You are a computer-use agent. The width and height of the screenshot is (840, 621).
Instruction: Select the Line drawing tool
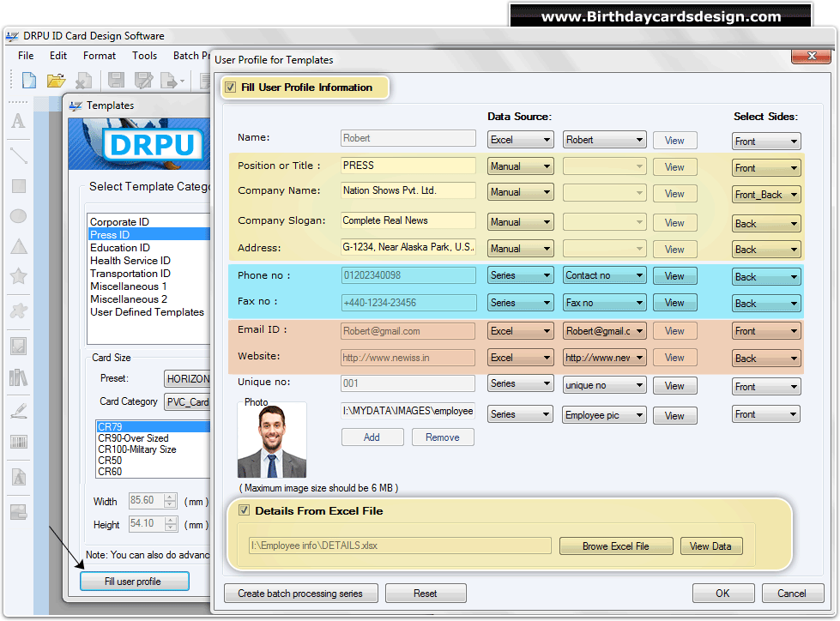click(x=18, y=155)
